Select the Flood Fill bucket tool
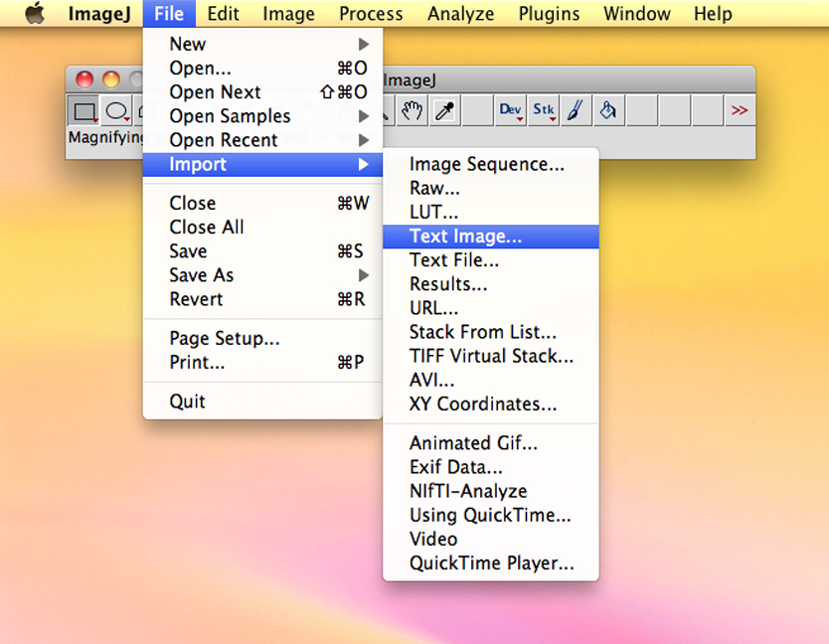The width and height of the screenshot is (829, 644). [x=607, y=111]
